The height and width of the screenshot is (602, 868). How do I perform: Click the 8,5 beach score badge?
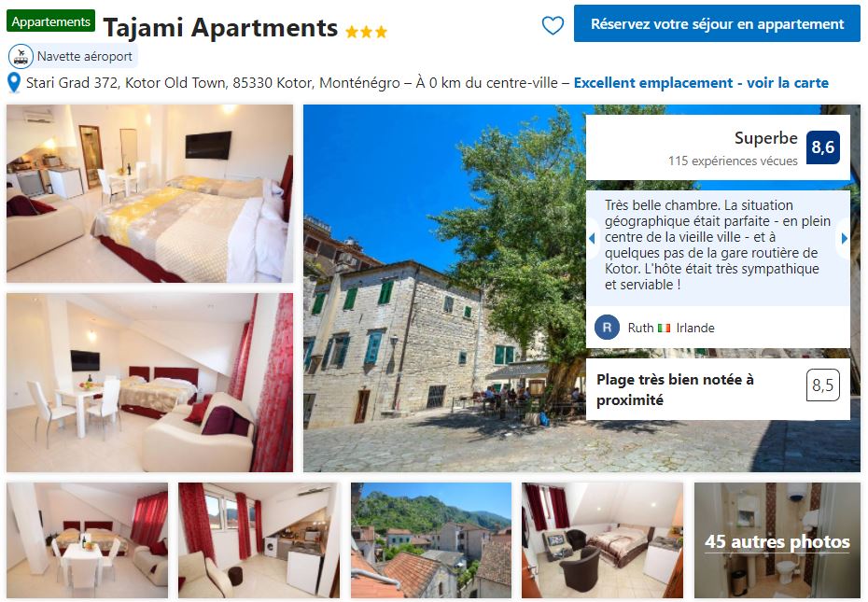(822, 385)
